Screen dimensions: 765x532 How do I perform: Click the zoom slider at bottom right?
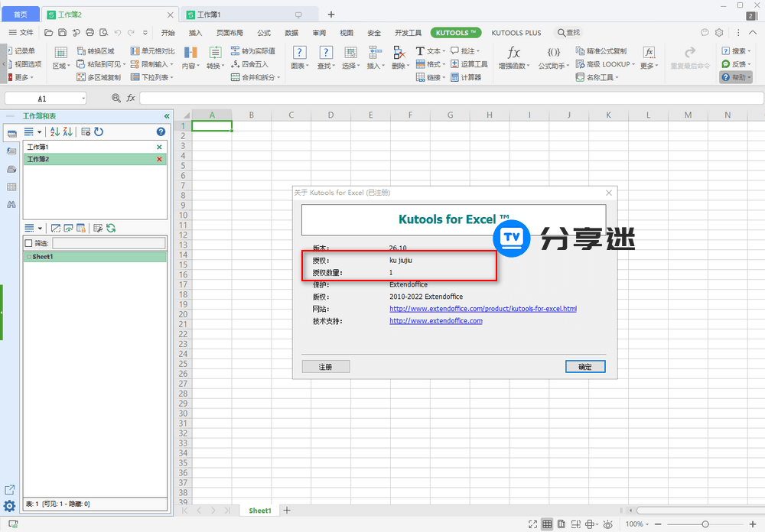click(x=704, y=524)
